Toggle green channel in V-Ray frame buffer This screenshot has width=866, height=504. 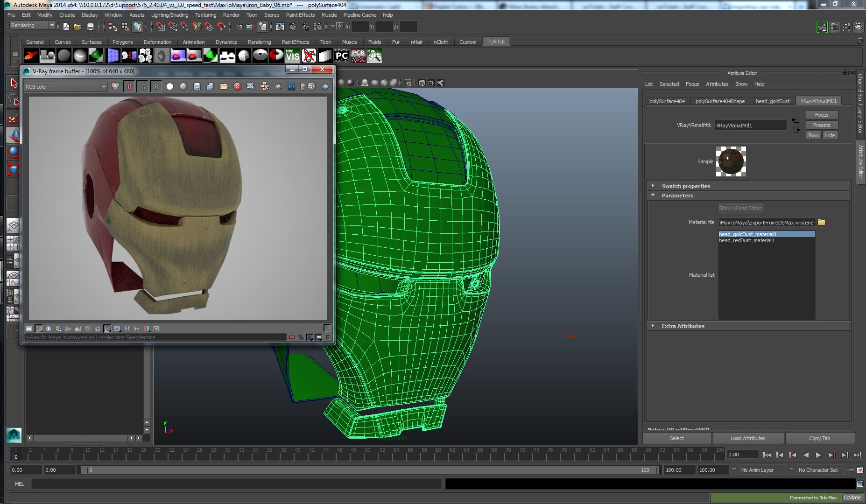(x=143, y=87)
